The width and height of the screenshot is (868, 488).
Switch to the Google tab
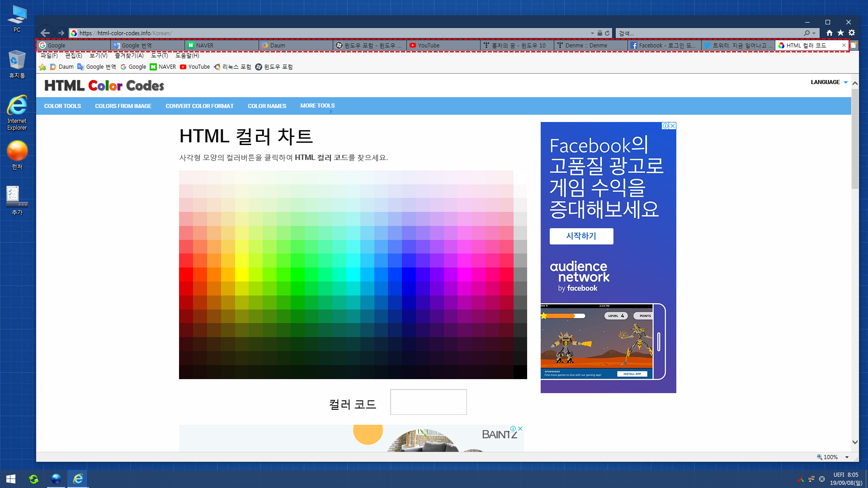pyautogui.click(x=74, y=45)
